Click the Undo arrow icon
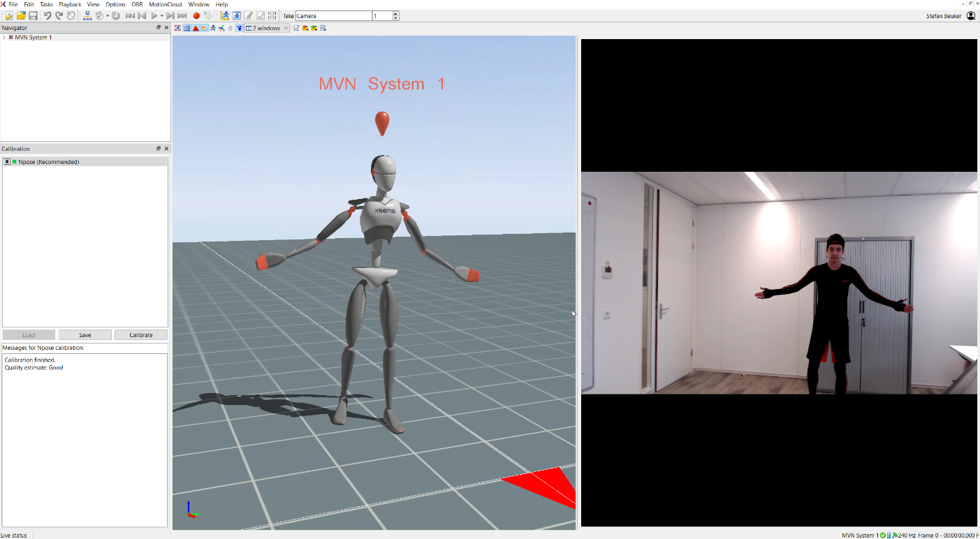980x539 pixels. (x=47, y=15)
